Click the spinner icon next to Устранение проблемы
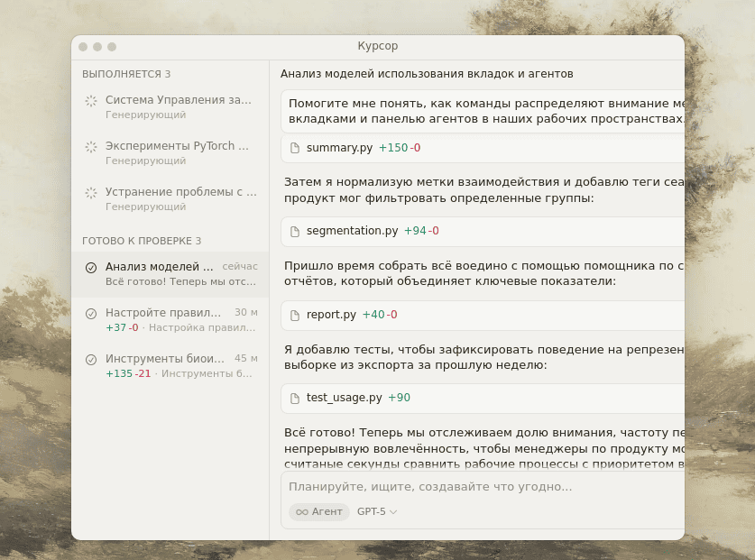755x560 pixels. 90,191
